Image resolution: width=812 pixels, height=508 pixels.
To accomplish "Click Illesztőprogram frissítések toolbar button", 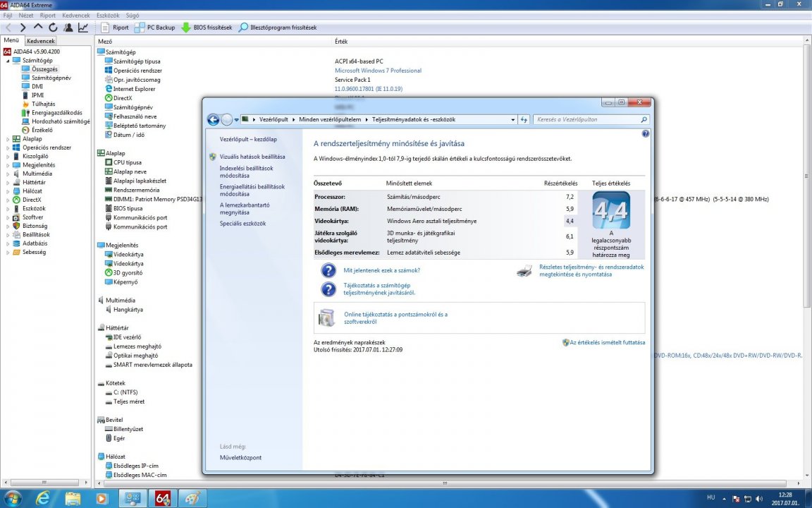I will click(x=278, y=28).
